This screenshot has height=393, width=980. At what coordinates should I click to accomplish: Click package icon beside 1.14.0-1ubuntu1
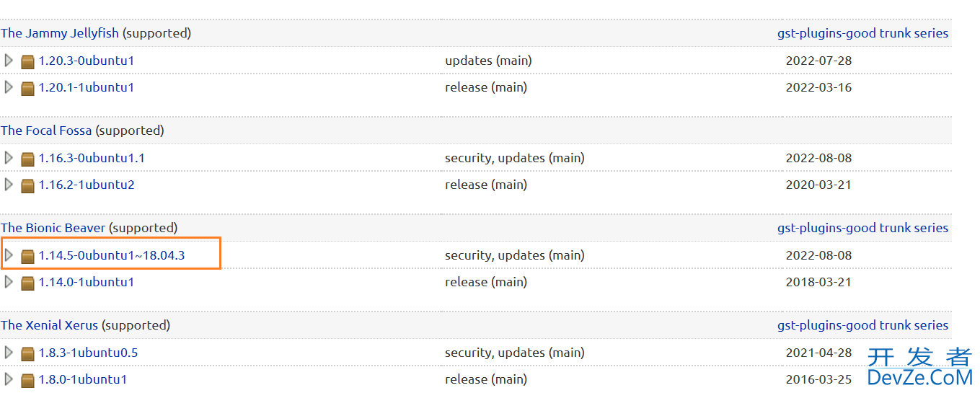pyautogui.click(x=28, y=283)
